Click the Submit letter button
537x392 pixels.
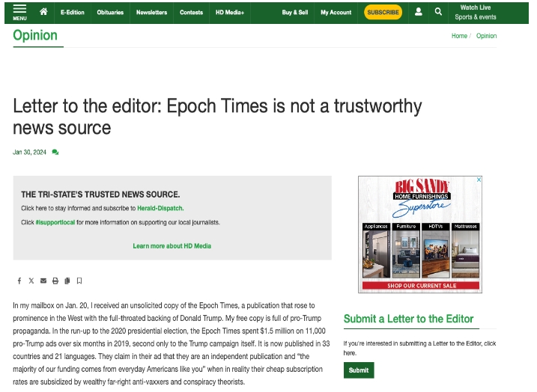click(x=359, y=370)
